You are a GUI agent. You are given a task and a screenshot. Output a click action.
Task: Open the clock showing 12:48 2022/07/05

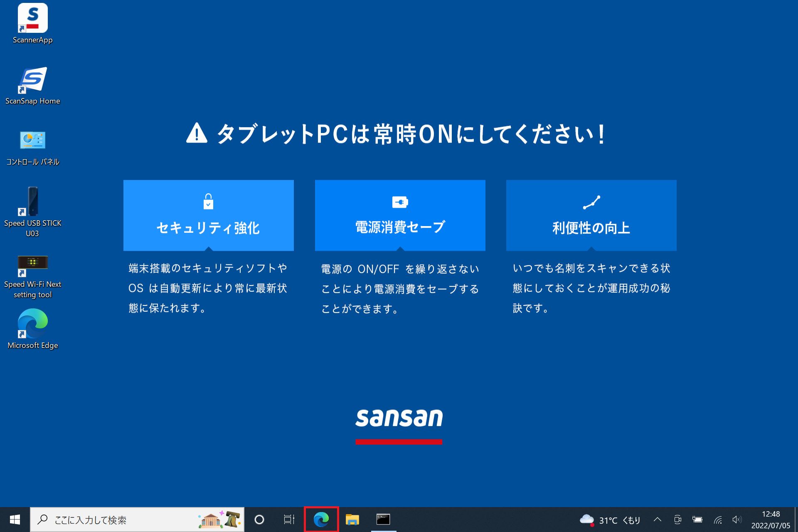[x=771, y=520]
